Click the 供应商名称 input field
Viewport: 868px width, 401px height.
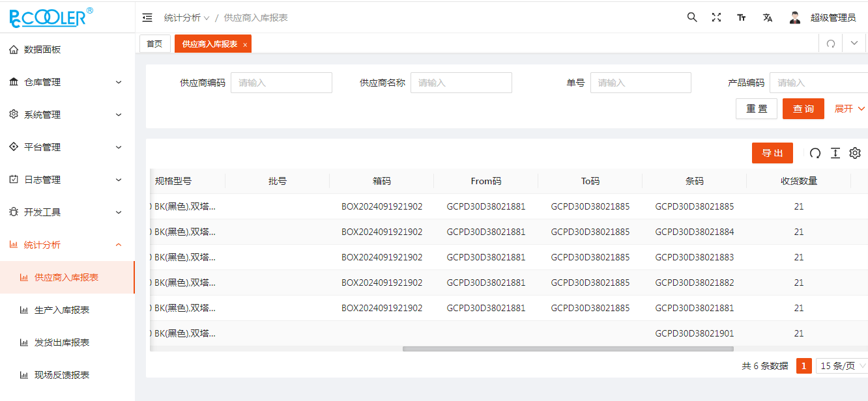[x=461, y=83]
